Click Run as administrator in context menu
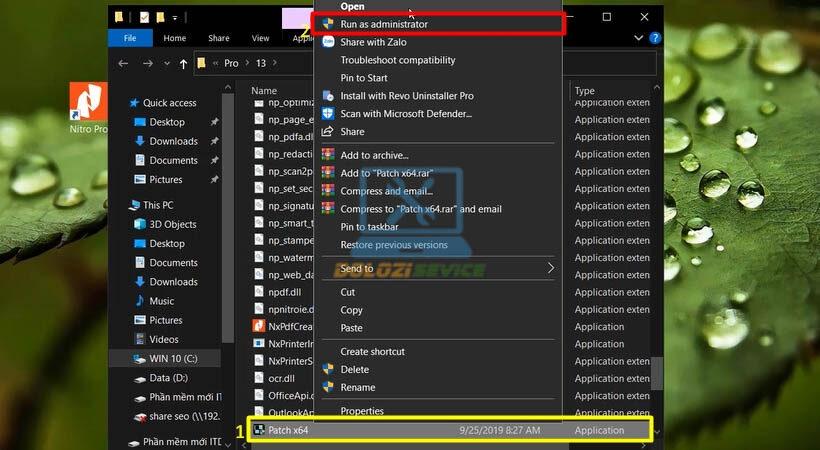This screenshot has width=820, height=450. tap(384, 24)
